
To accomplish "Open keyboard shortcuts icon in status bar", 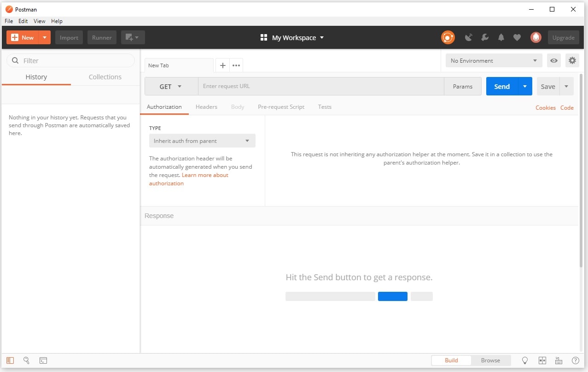I will 559,360.
